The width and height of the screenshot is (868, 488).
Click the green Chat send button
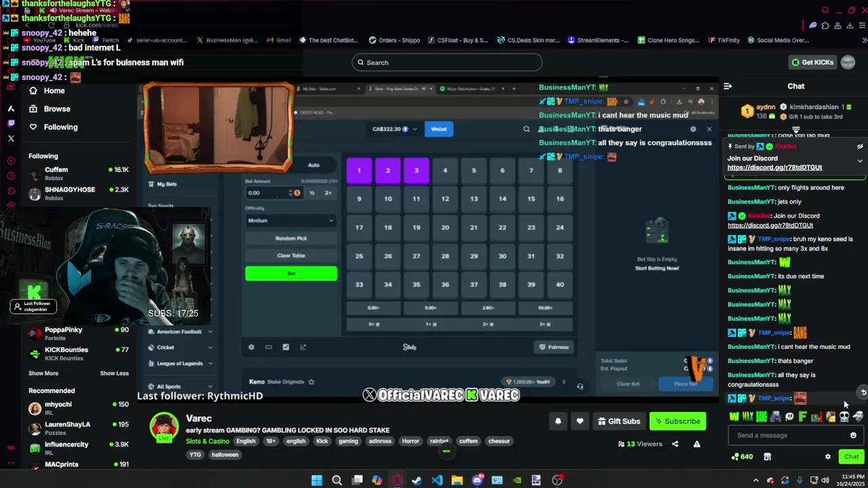(x=851, y=457)
